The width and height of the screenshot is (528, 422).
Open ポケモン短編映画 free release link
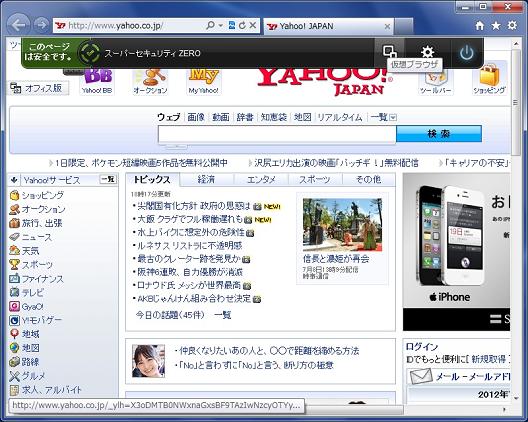coord(141,163)
